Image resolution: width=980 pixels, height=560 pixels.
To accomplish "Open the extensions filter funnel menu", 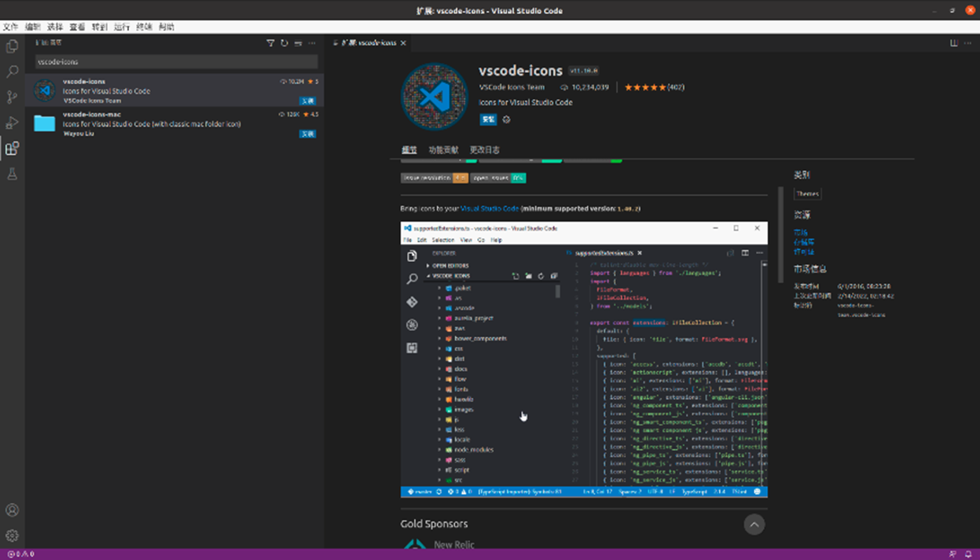I will (270, 43).
